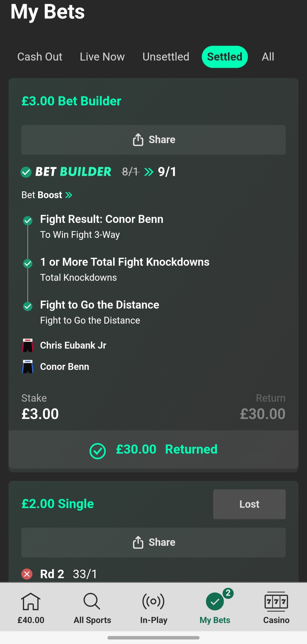Image resolution: width=307 pixels, height=644 pixels.
Task: Tap green tick beside Fight to Go the Distance
Action: click(x=28, y=306)
